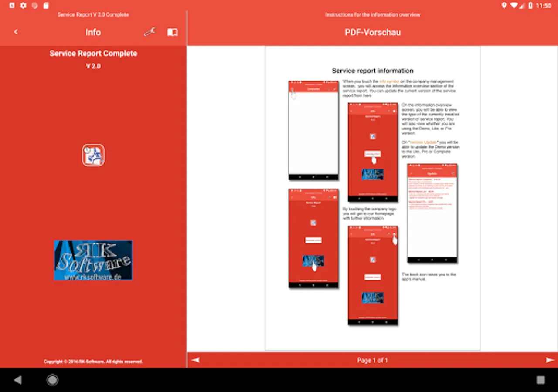Click the Update screen phone image in PDF
The width and height of the screenshot is (558, 392).
[x=432, y=213]
